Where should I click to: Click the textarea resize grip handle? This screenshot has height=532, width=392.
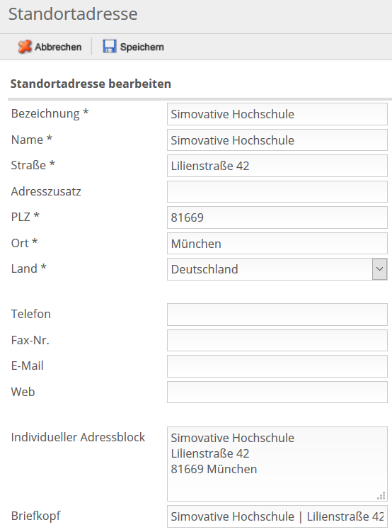click(x=381, y=495)
